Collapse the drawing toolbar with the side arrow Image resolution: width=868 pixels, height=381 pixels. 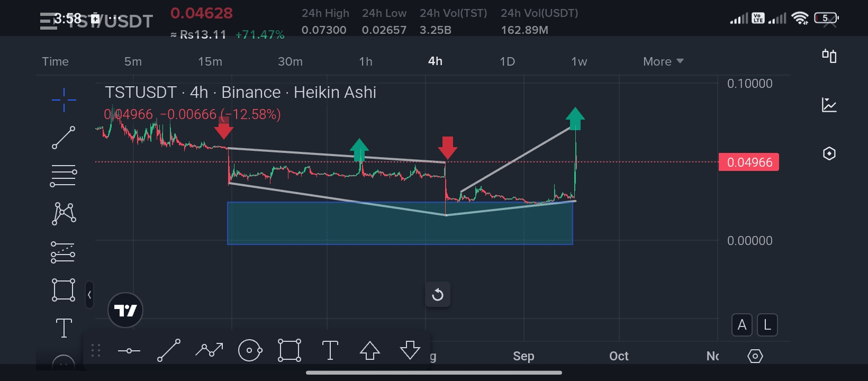click(x=89, y=295)
